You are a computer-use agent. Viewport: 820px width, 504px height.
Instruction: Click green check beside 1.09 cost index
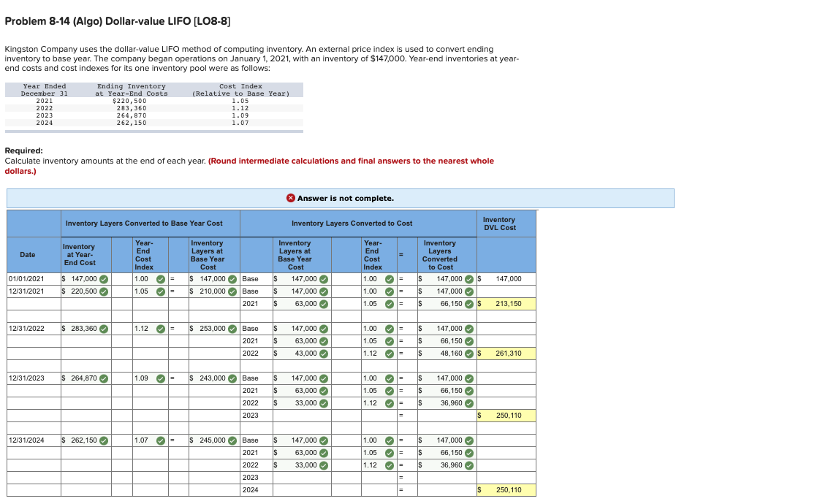click(x=161, y=378)
